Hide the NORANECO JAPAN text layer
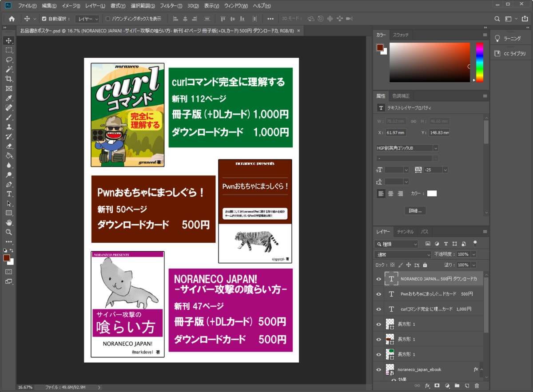Viewport: 533px width, 392px height. (x=379, y=279)
